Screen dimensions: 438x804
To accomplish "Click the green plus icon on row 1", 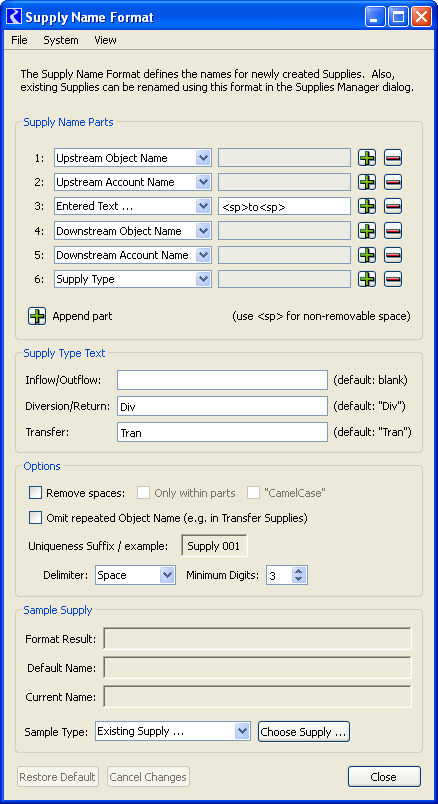I will click(367, 158).
